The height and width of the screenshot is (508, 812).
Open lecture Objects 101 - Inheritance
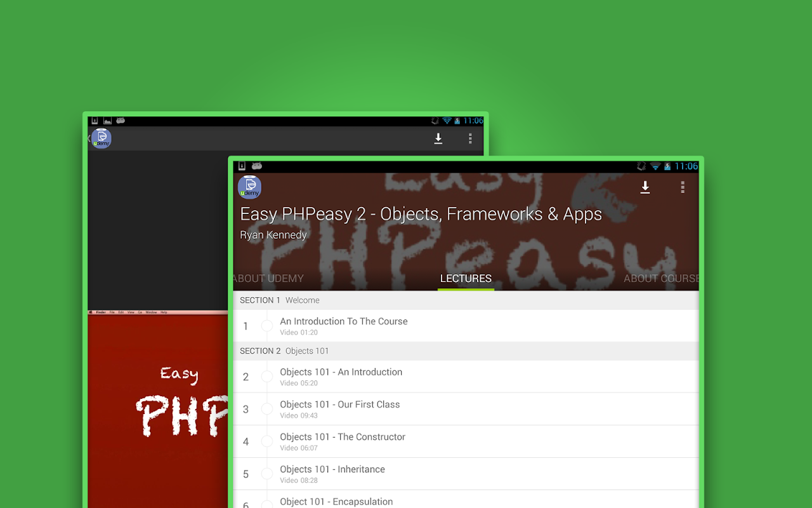(466, 474)
